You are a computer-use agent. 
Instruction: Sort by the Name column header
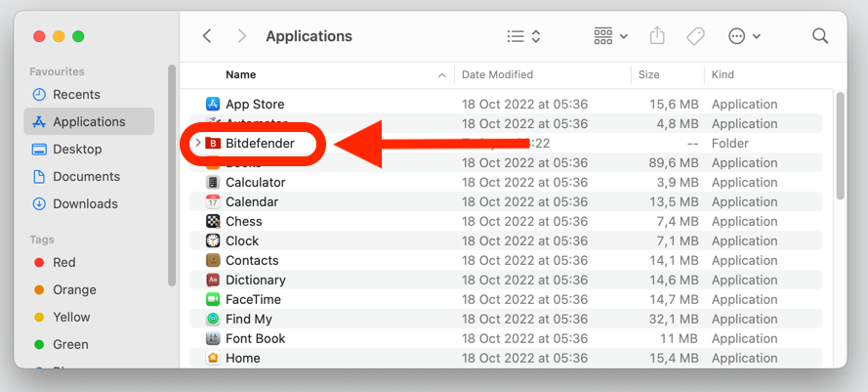click(x=241, y=74)
